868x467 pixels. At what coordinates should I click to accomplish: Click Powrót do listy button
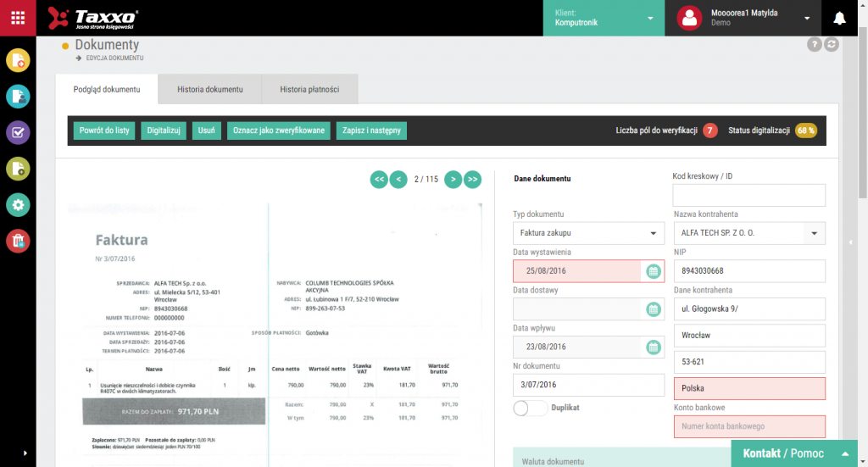pyautogui.click(x=104, y=131)
